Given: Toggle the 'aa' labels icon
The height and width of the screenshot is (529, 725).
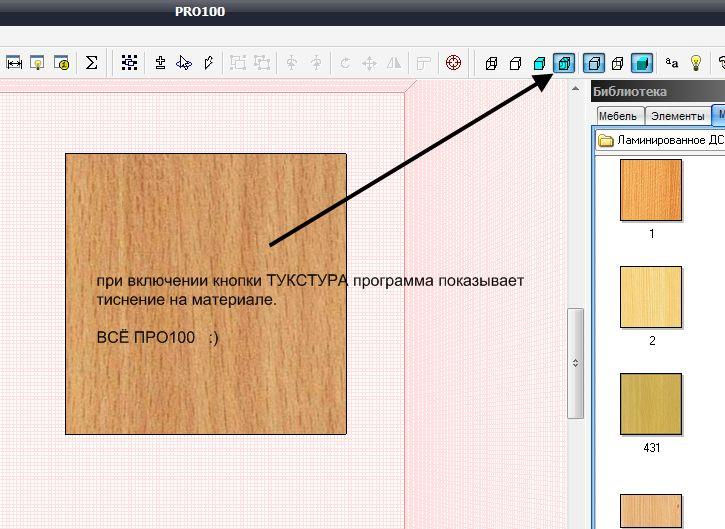Looking at the screenshot, I should [671, 62].
